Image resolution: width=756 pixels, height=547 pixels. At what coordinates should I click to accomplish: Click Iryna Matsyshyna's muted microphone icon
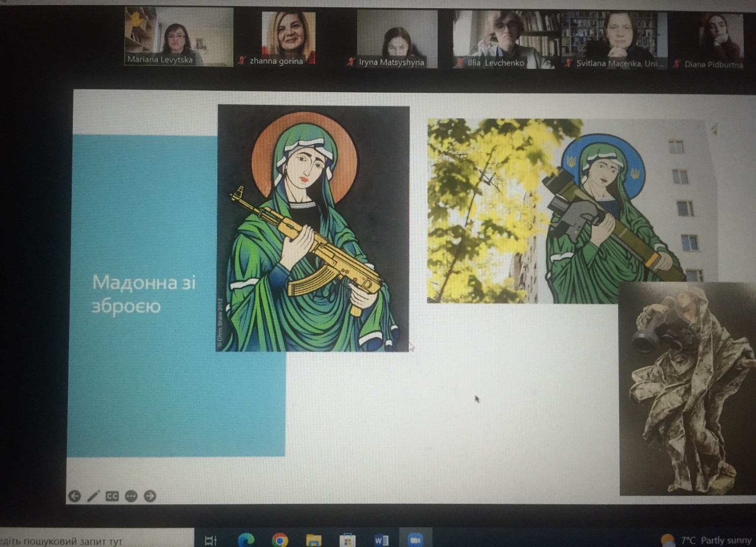click(351, 62)
